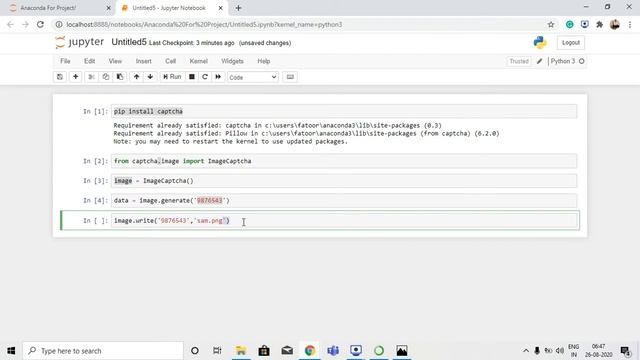Screen dimensions: 640x360
Task: Open Cortana circle icon
Action: click(195, 351)
